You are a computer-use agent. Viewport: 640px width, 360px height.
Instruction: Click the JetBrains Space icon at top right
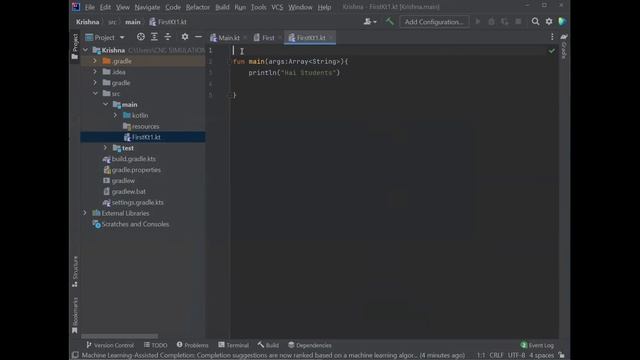point(562,21)
